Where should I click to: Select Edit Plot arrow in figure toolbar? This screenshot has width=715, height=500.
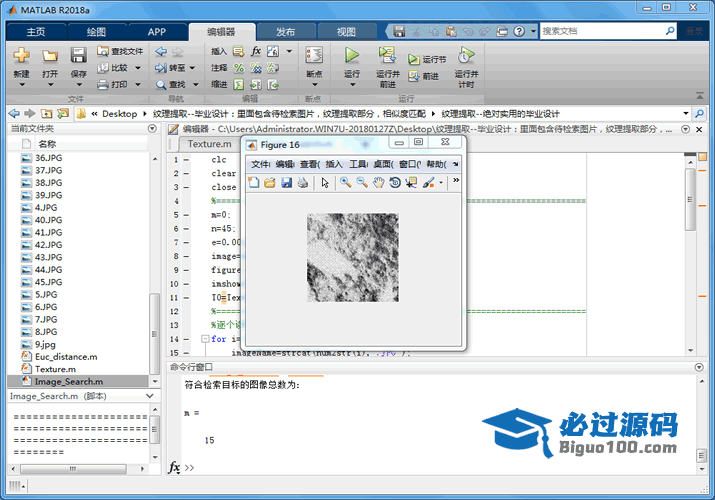(324, 182)
